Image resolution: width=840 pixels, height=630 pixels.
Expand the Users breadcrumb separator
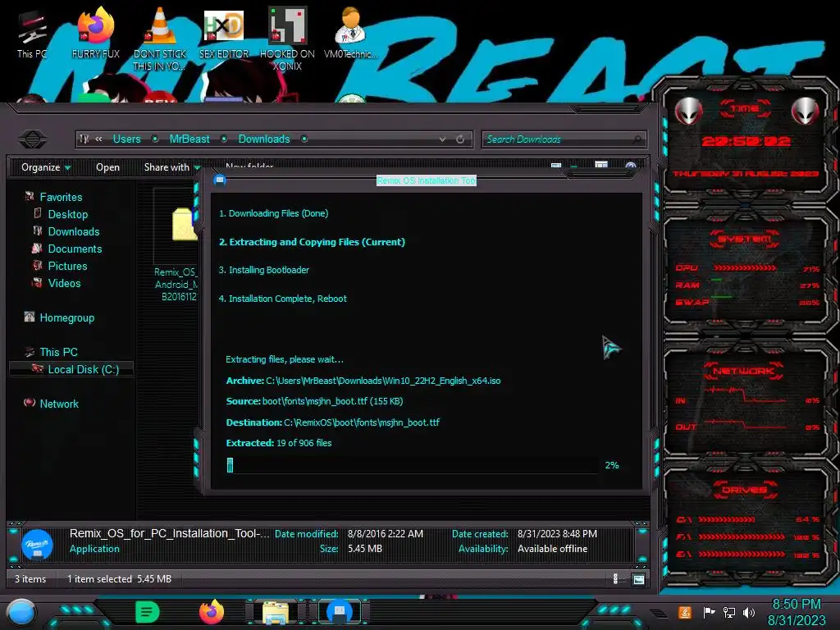tap(155, 139)
